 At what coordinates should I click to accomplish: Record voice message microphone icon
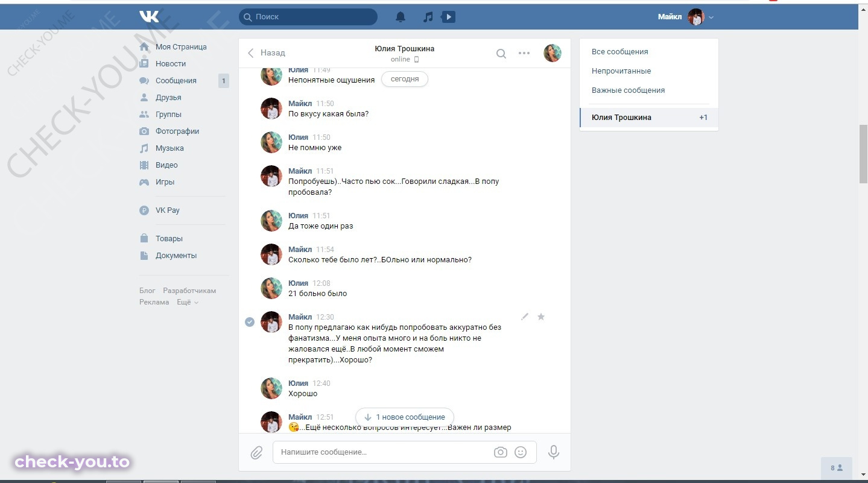tap(553, 452)
